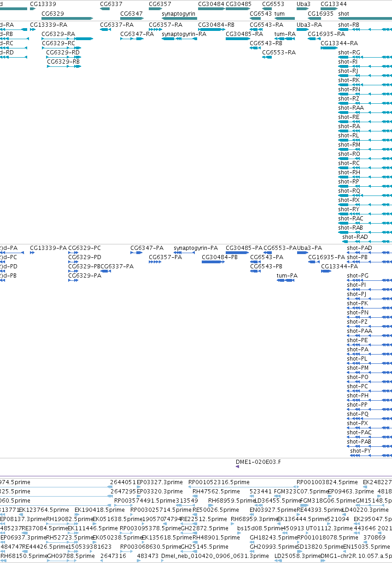
Task: Select the CG30485 gene label
Action: click(x=239, y=4)
